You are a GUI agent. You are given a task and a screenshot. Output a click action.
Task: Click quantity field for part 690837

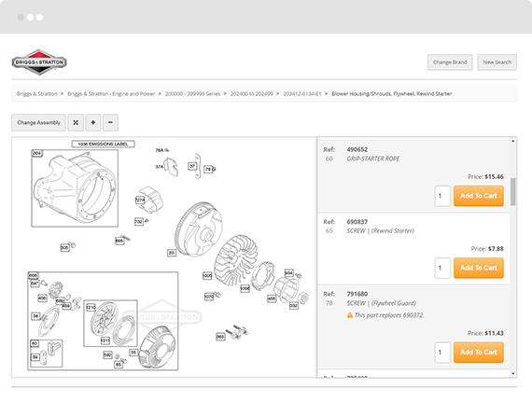pyautogui.click(x=442, y=268)
